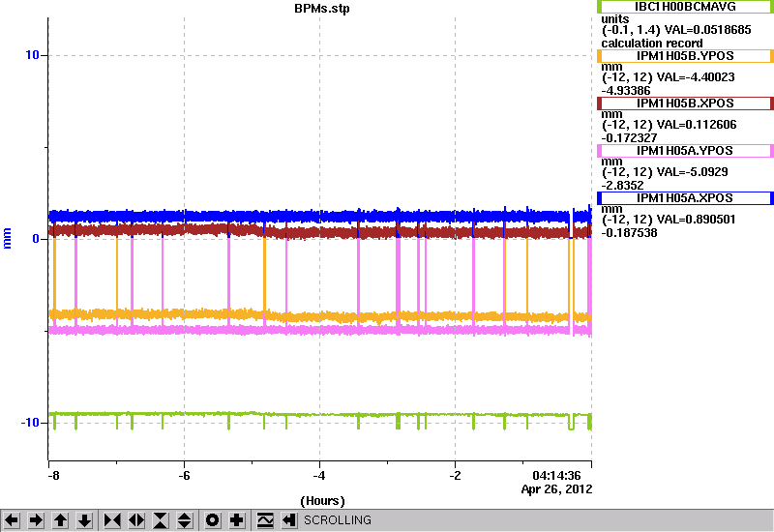Image resolution: width=774 pixels, height=532 pixels.
Task: Click the (Hours) axis label
Action: pos(322,501)
